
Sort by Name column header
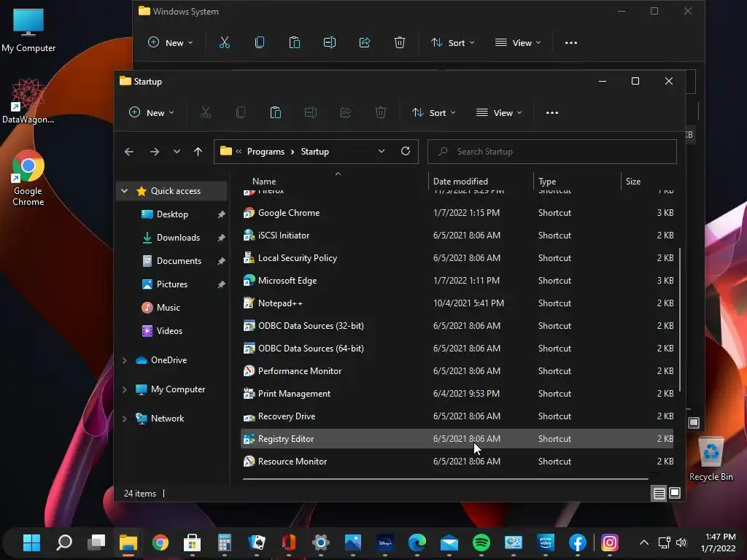[336, 182]
